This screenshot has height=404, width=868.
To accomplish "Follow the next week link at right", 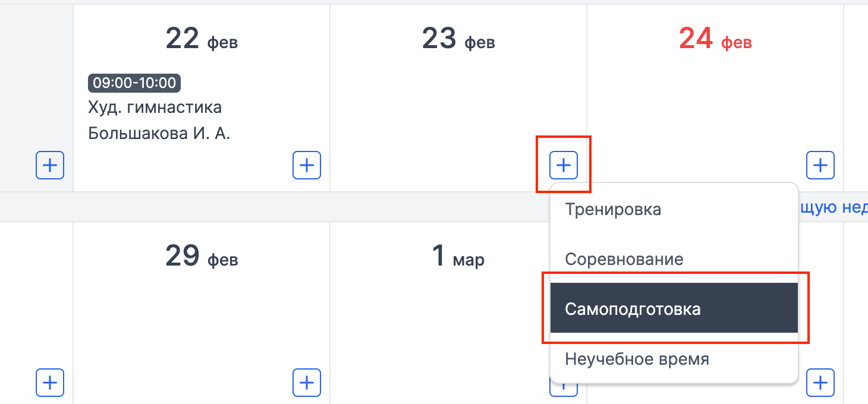I will pos(833,207).
